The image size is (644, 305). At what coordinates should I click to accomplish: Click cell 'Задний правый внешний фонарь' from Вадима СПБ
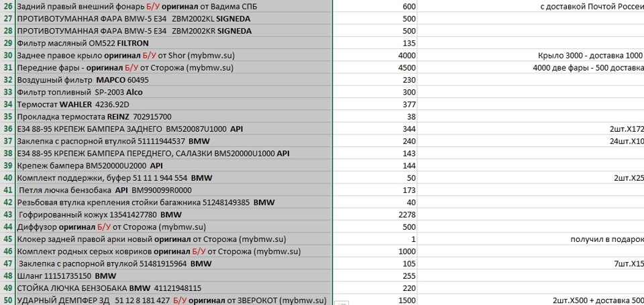(174, 7)
